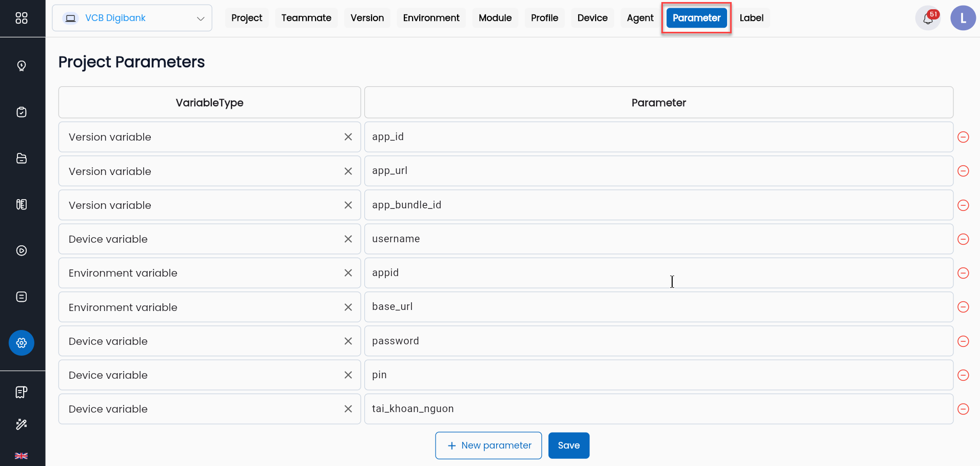980x466 pixels.
Task: Remove the app_id parameter row
Action: [x=964, y=137]
